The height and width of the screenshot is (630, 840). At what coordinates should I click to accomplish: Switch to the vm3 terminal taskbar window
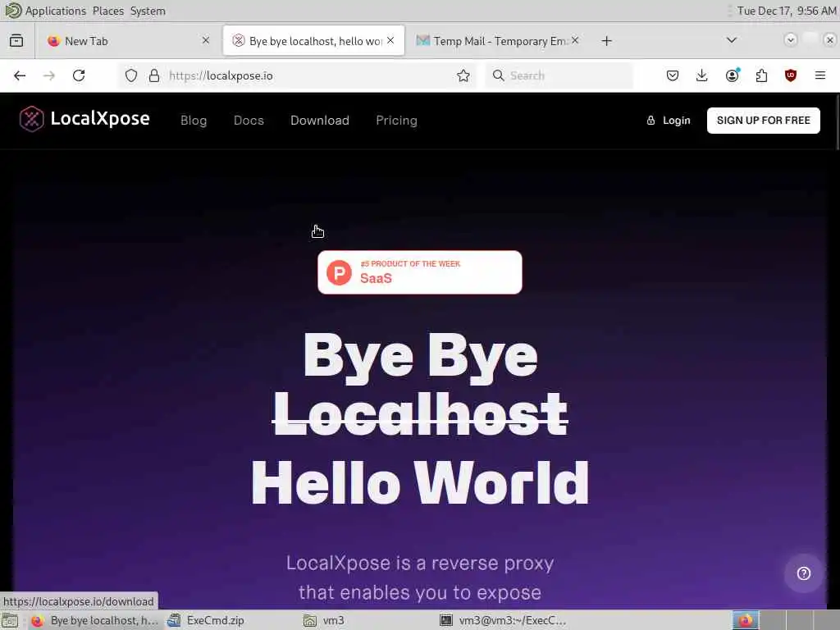(x=503, y=620)
